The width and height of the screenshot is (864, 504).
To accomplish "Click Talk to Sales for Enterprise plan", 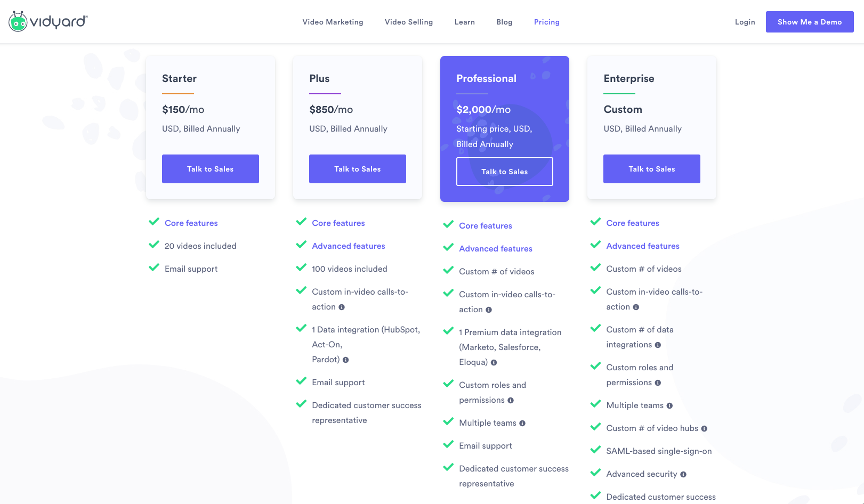I will pyautogui.click(x=652, y=169).
